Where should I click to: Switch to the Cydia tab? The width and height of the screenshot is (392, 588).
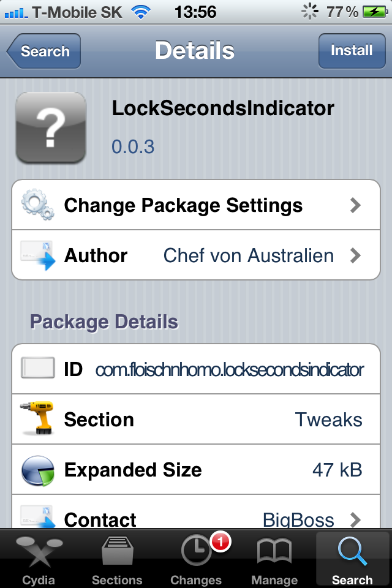tap(39, 559)
